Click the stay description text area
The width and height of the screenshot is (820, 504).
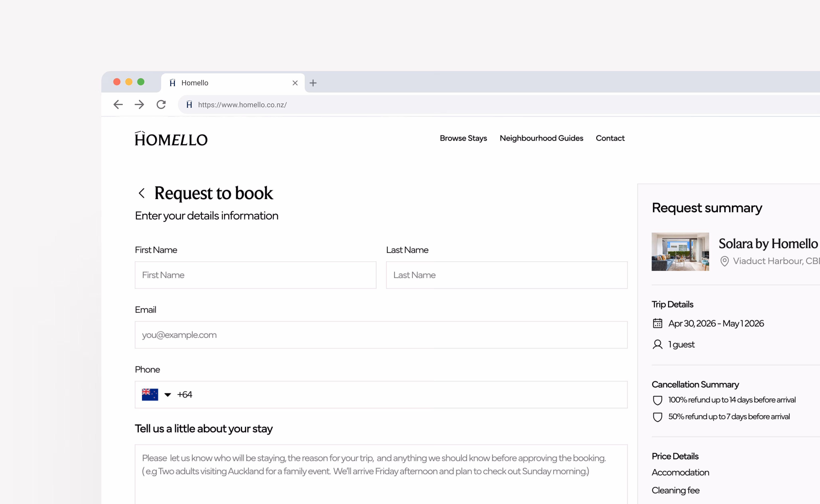[381, 474]
